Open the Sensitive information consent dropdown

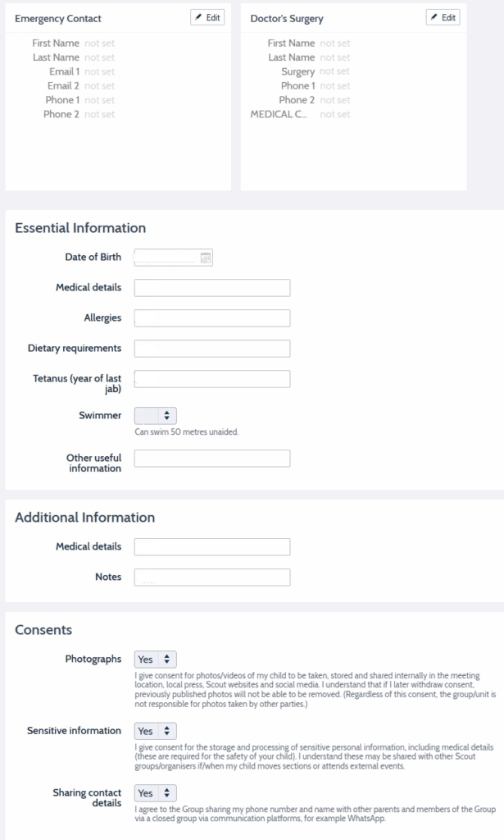pos(155,731)
